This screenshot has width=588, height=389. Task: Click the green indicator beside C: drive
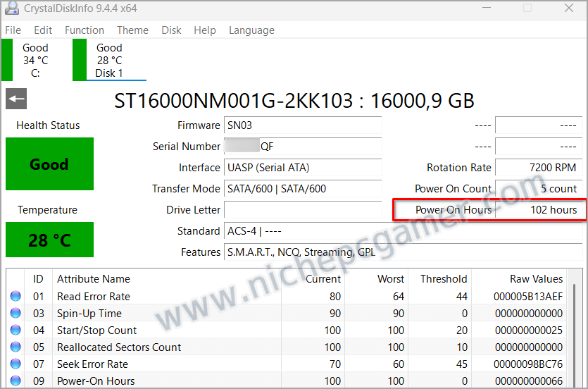click(7, 60)
